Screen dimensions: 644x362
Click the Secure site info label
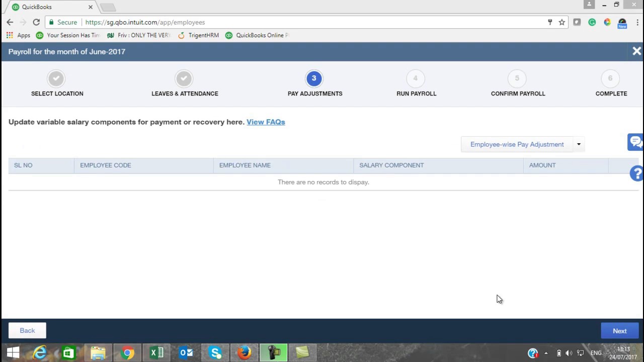pos(63,22)
